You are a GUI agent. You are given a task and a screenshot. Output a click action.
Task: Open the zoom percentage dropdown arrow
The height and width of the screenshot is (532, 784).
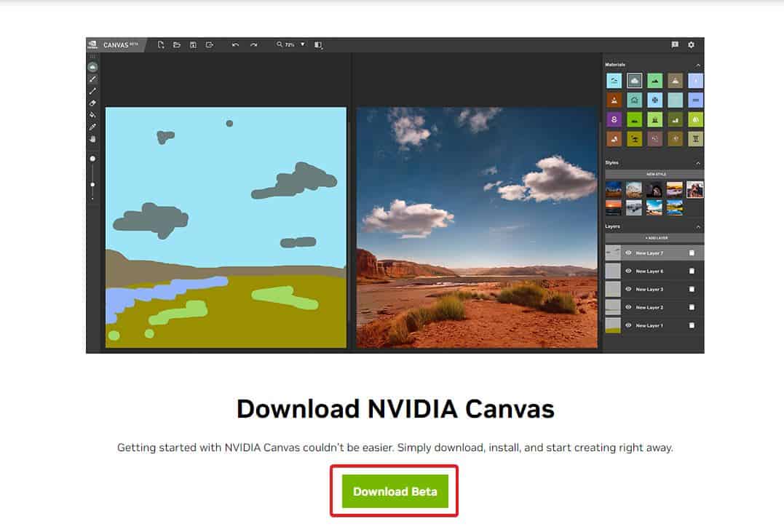303,45
